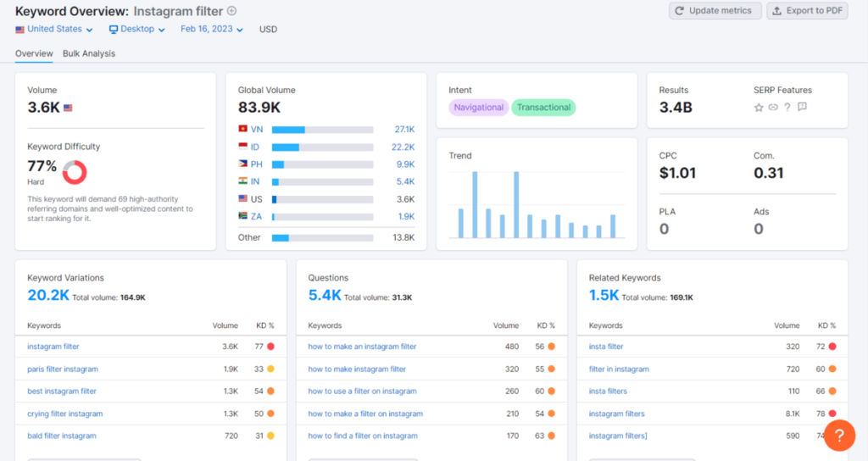The image size is (868, 461).
Task: Click the India flag in Global Volume
Action: point(242,181)
